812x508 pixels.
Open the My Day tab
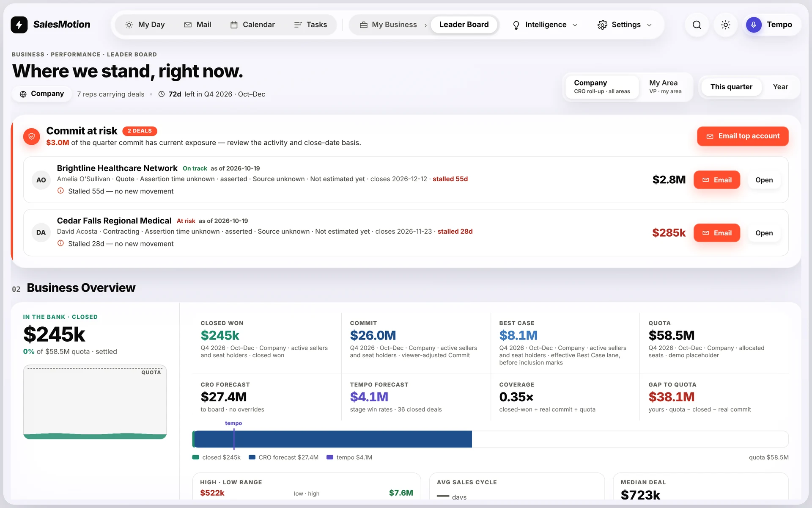click(x=145, y=25)
